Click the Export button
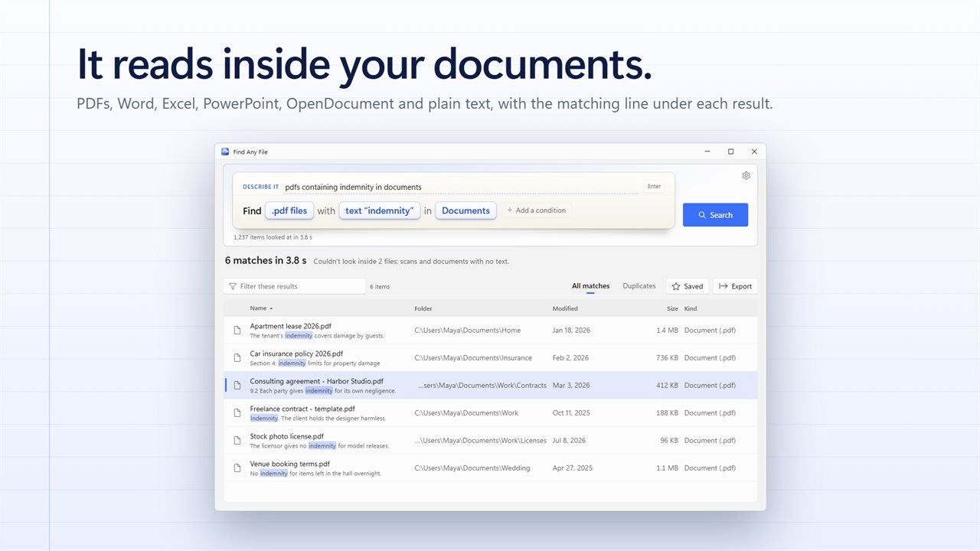This screenshot has width=980, height=551. click(x=735, y=286)
